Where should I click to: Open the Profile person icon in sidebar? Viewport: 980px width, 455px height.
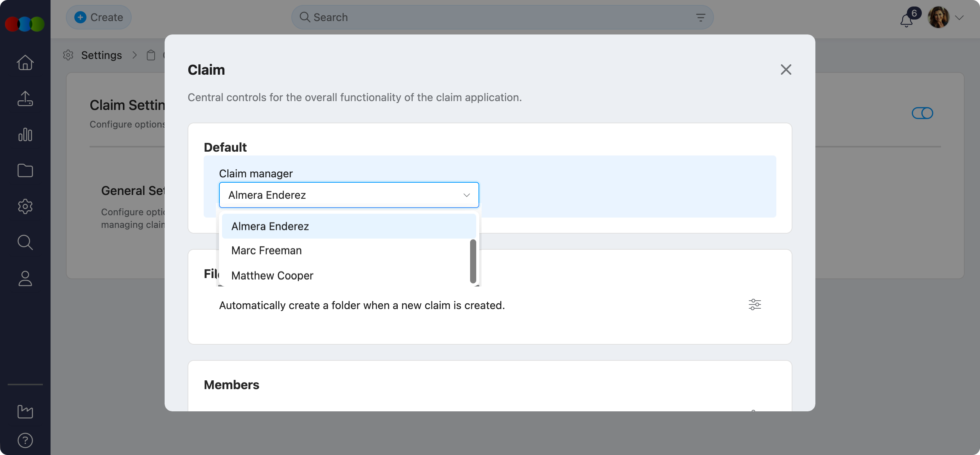click(x=25, y=278)
